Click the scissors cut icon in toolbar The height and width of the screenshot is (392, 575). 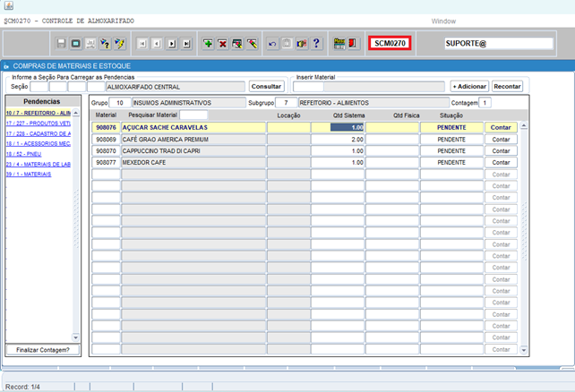302,44
